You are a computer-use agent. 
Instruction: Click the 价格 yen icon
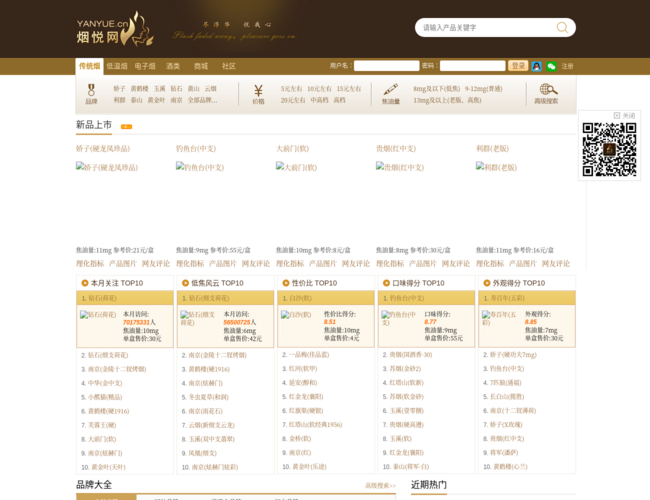258,90
